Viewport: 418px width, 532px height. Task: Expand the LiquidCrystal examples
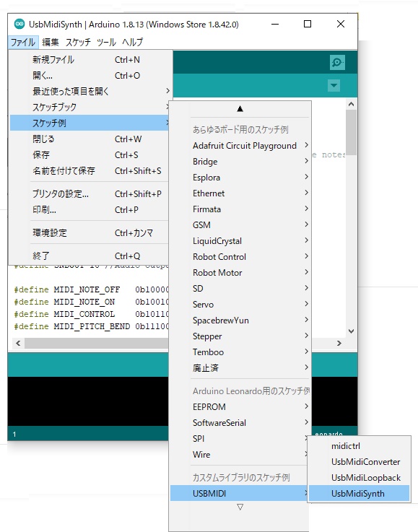click(240, 241)
